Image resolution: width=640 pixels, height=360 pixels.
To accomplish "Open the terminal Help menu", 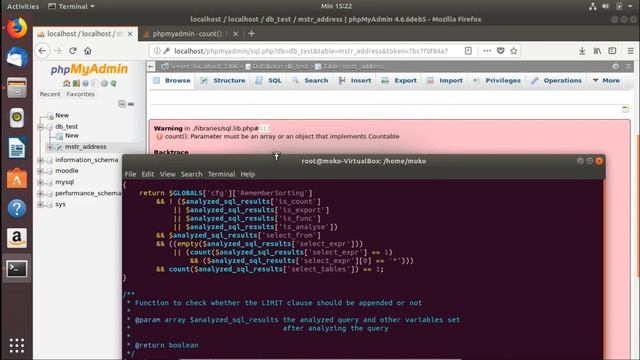I will click(248, 174).
